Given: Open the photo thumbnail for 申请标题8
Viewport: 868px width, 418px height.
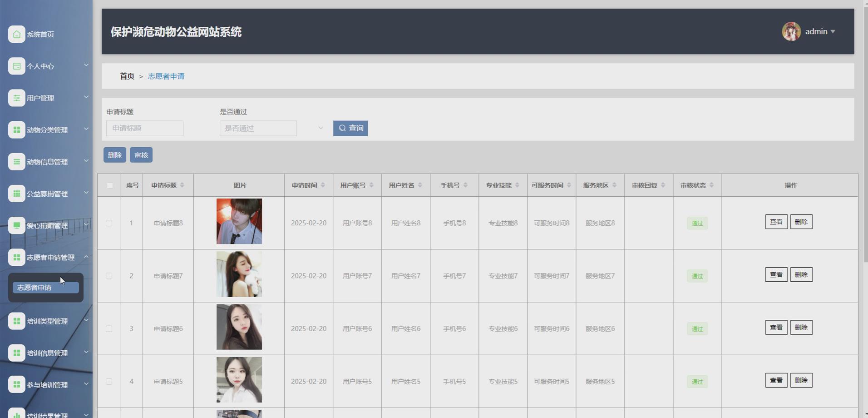Looking at the screenshot, I should 239,221.
